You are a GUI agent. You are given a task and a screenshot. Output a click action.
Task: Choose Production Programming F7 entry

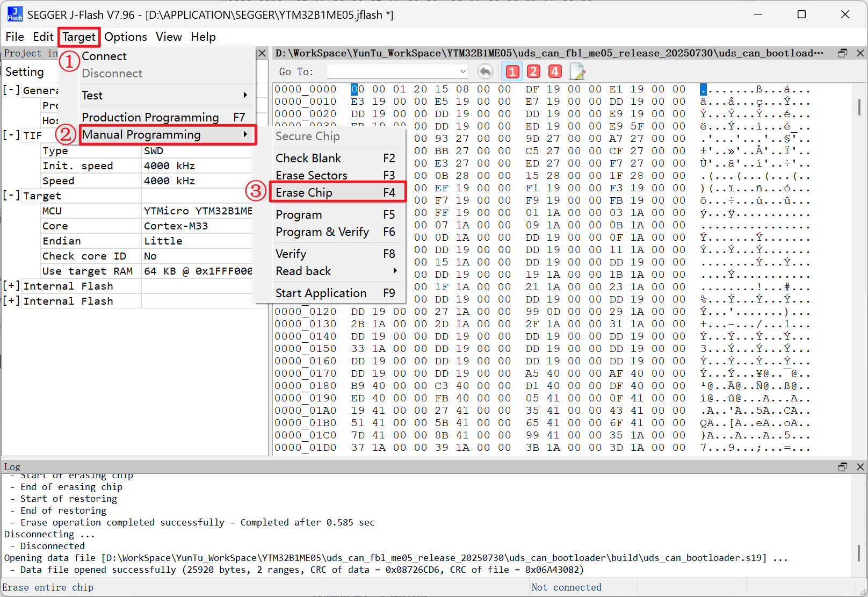[x=167, y=117]
